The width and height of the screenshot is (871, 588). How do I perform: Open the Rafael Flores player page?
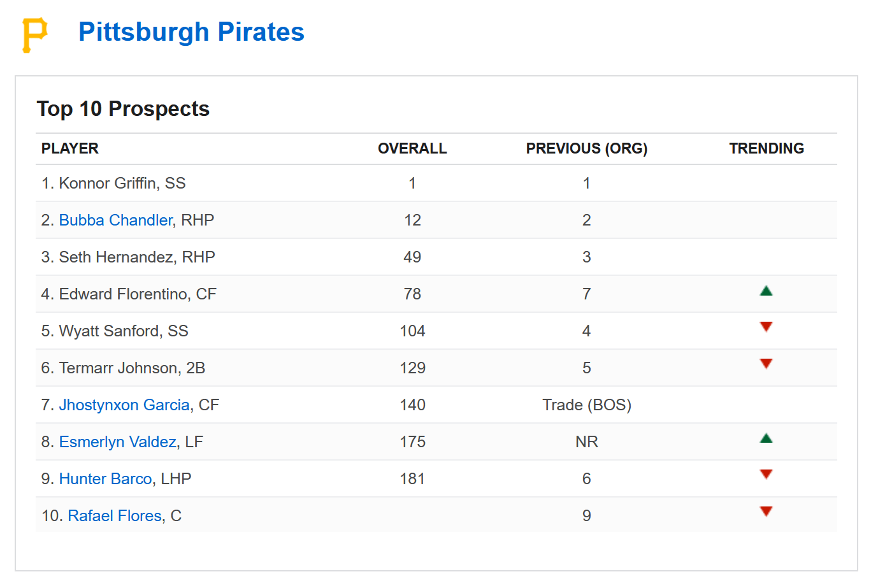(113, 515)
